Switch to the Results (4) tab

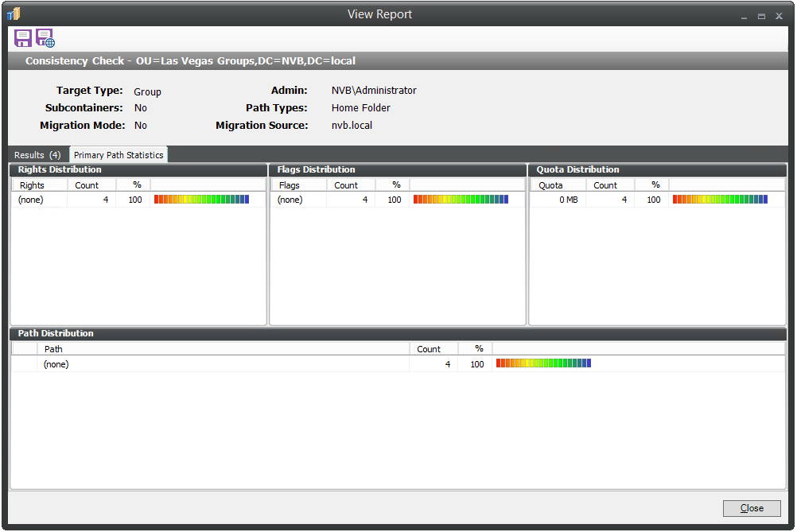[37, 155]
